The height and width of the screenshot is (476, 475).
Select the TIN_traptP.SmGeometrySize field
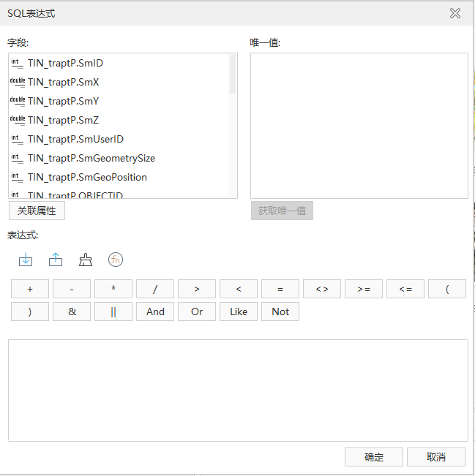tap(91, 158)
